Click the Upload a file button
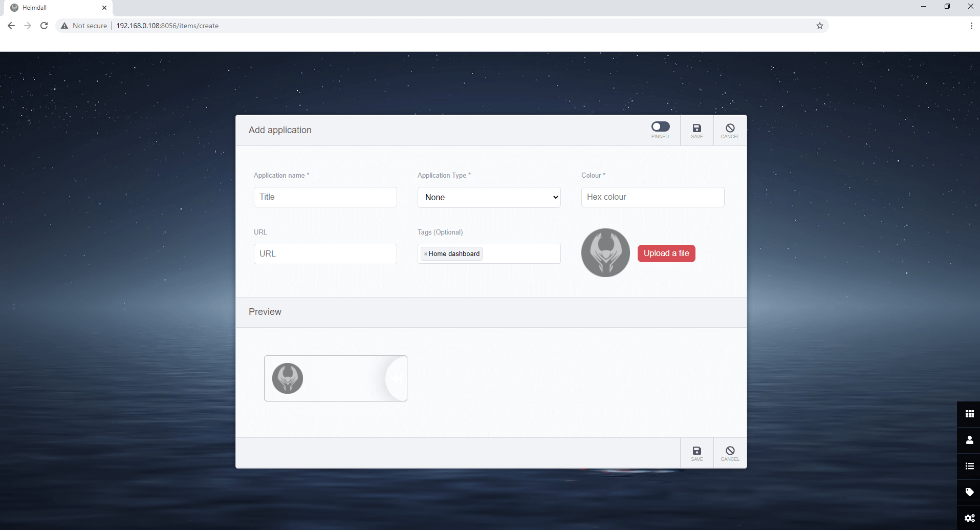980x530 pixels. tap(666, 253)
